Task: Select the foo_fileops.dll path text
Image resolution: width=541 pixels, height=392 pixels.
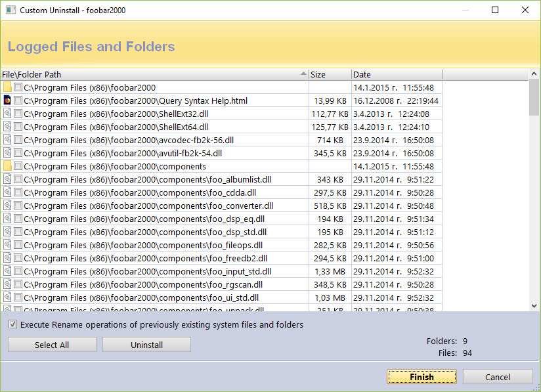Action: click(x=143, y=246)
